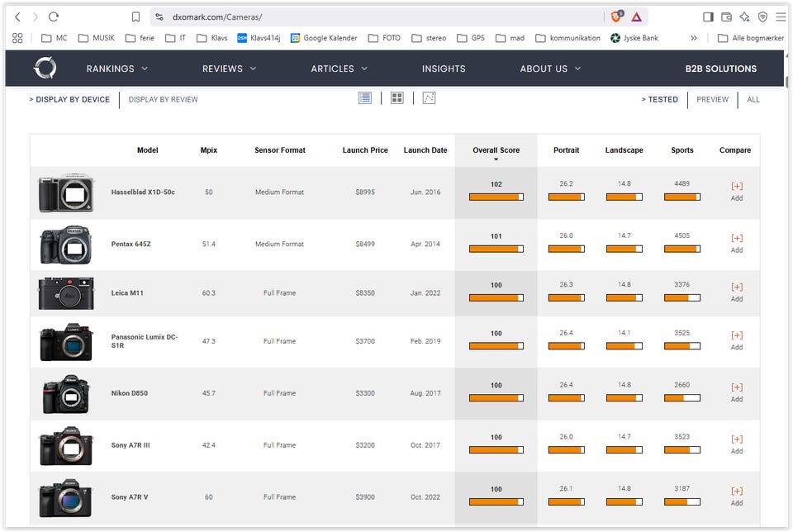This screenshot has height=532, width=793.
Task: Add Panasonic Lumix DC-S1R to compare
Action: pyautogui.click(x=737, y=341)
